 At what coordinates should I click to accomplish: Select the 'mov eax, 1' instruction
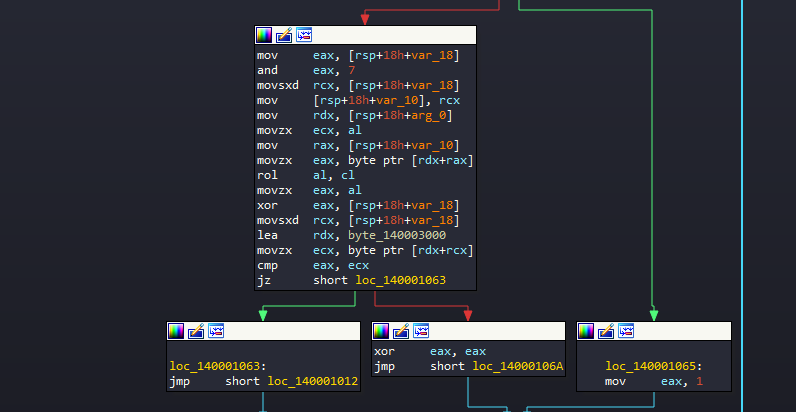pos(654,382)
